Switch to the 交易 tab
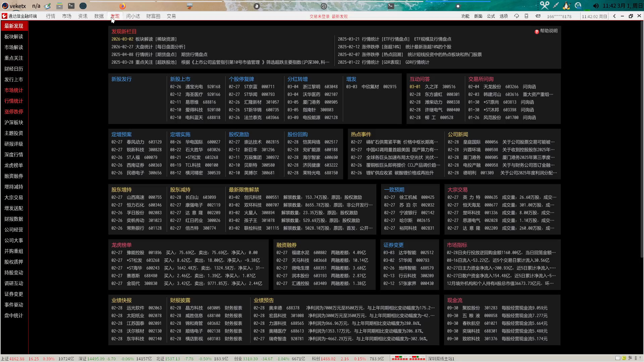644x362 pixels. pos(171,16)
